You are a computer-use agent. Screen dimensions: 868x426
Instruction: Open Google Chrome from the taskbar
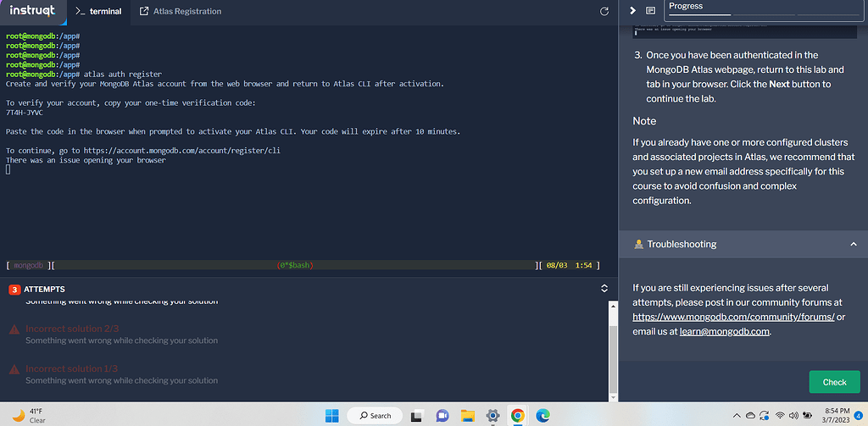(517, 415)
